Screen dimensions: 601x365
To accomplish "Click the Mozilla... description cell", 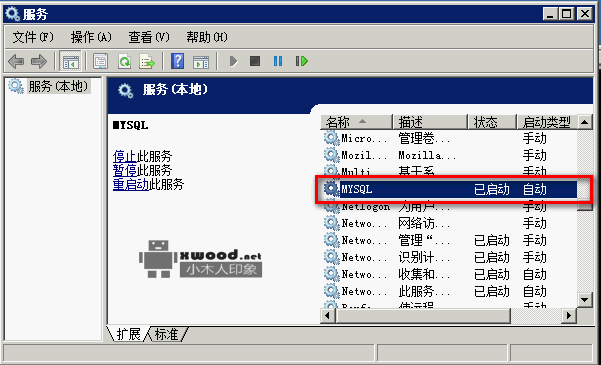I will (x=427, y=155).
